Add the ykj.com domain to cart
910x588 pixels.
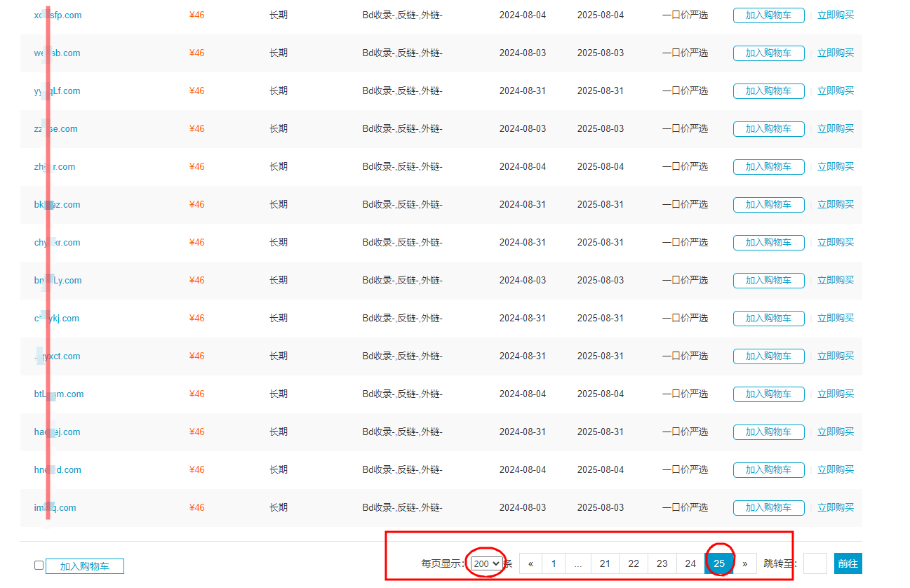coord(768,318)
